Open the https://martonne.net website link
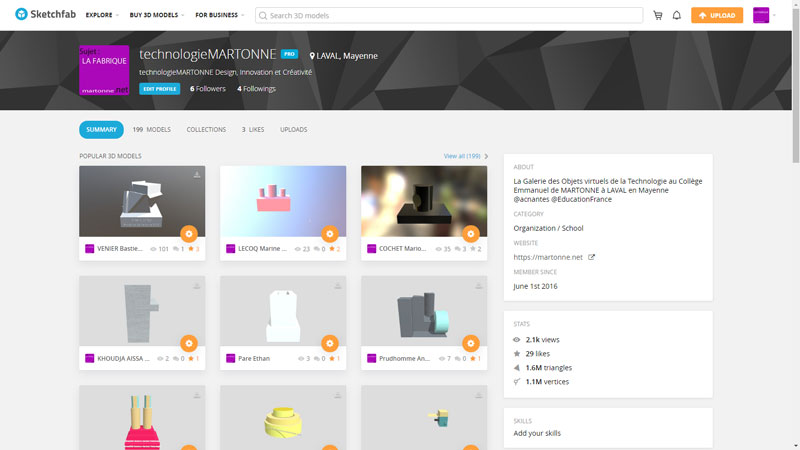 point(548,257)
